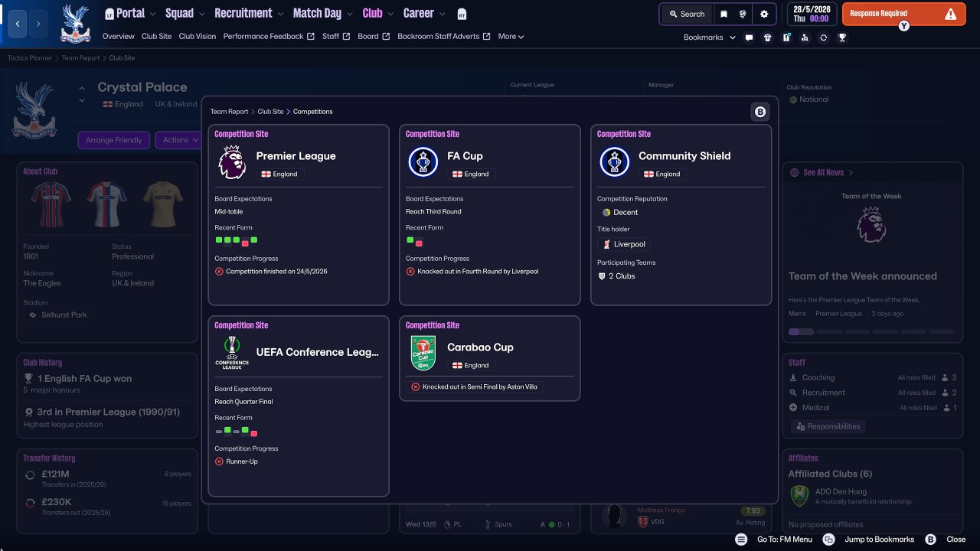Open Performance Feedback page

point(269,37)
